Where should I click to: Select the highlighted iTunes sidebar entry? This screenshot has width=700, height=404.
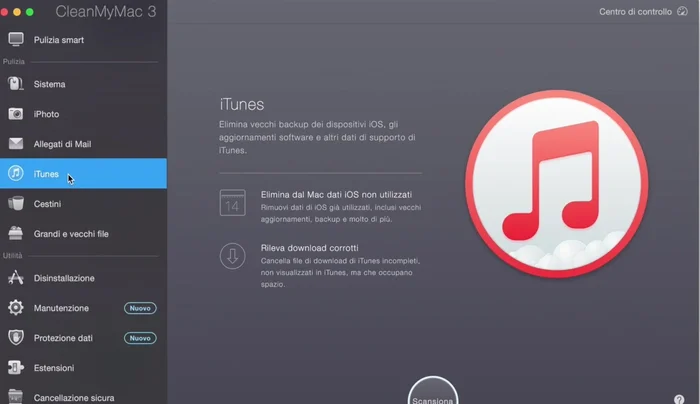[83, 174]
